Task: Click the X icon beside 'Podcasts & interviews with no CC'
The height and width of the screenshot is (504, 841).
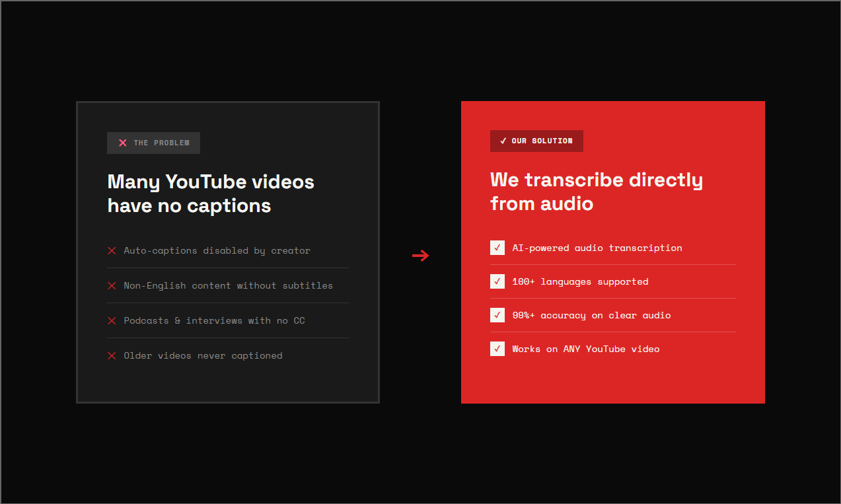Action: click(111, 320)
